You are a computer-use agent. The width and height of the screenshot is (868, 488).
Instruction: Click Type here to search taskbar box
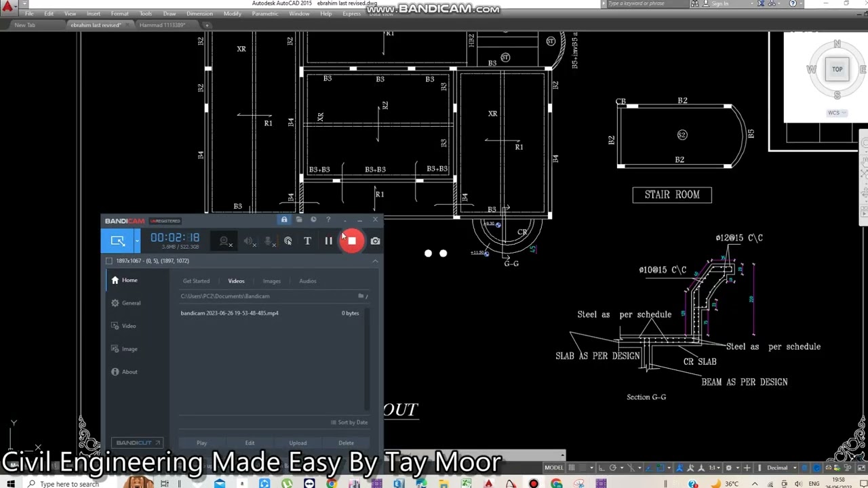[x=69, y=484]
